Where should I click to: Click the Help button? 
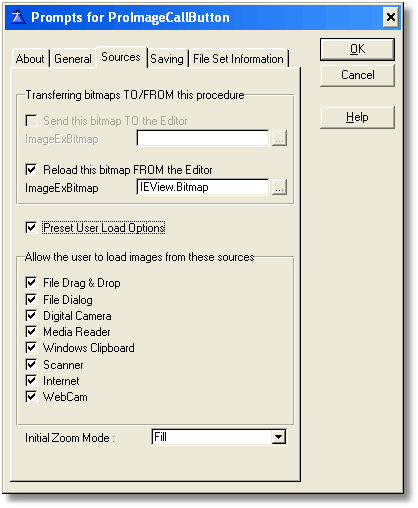coord(357,117)
